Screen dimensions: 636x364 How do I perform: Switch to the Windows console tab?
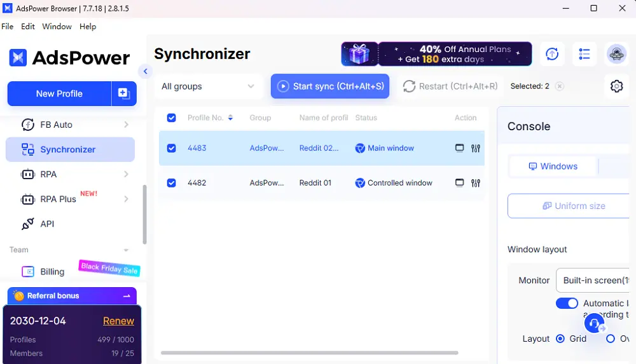[x=553, y=166]
